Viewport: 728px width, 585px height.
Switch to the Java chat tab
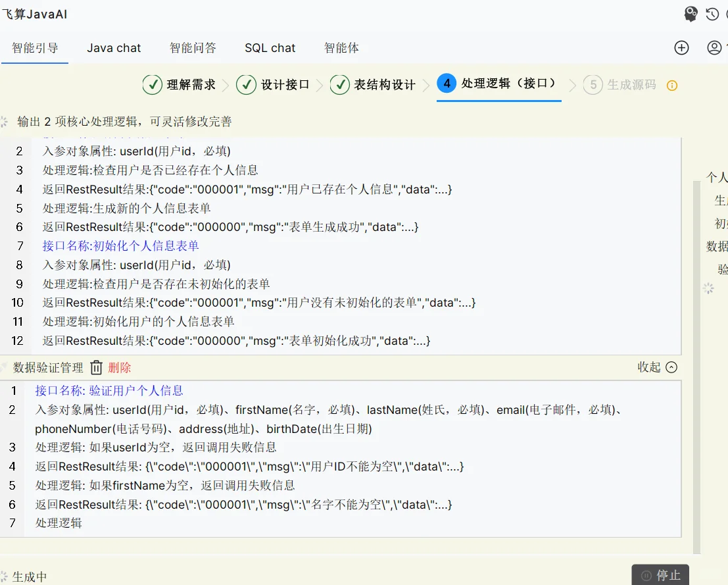coord(114,47)
